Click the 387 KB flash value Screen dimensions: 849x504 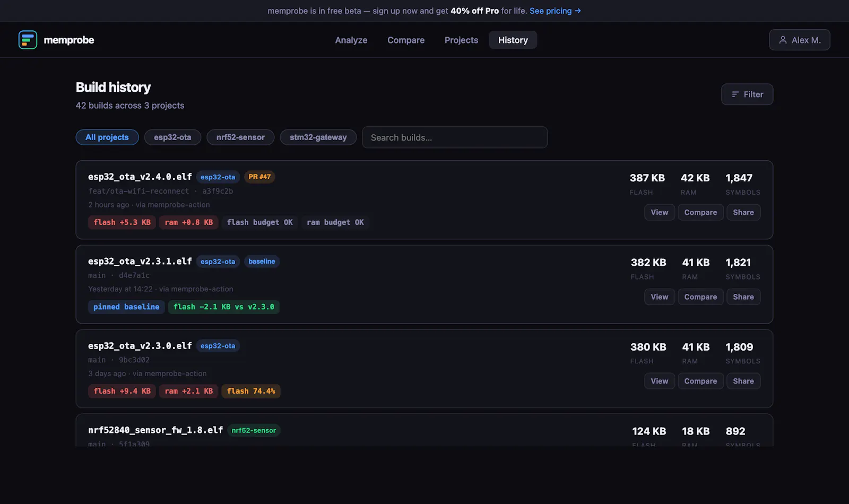pyautogui.click(x=647, y=178)
